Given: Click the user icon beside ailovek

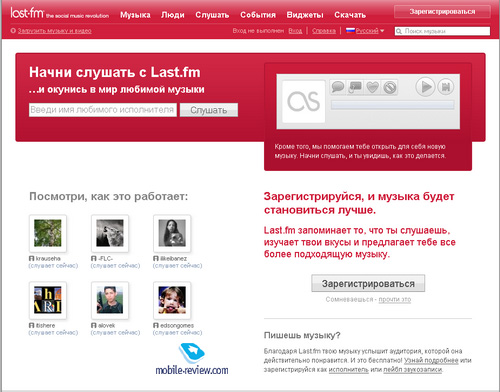Looking at the screenshot, I should pyautogui.click(x=94, y=325).
